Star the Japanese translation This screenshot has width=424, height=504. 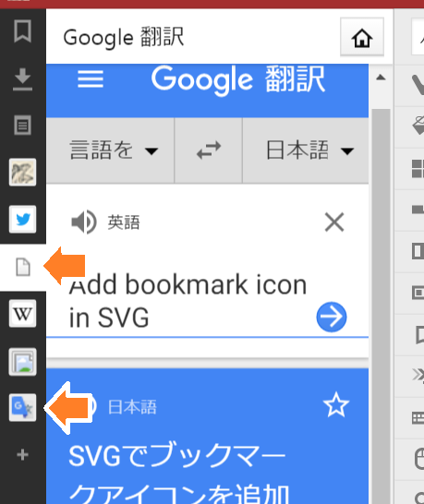click(336, 405)
